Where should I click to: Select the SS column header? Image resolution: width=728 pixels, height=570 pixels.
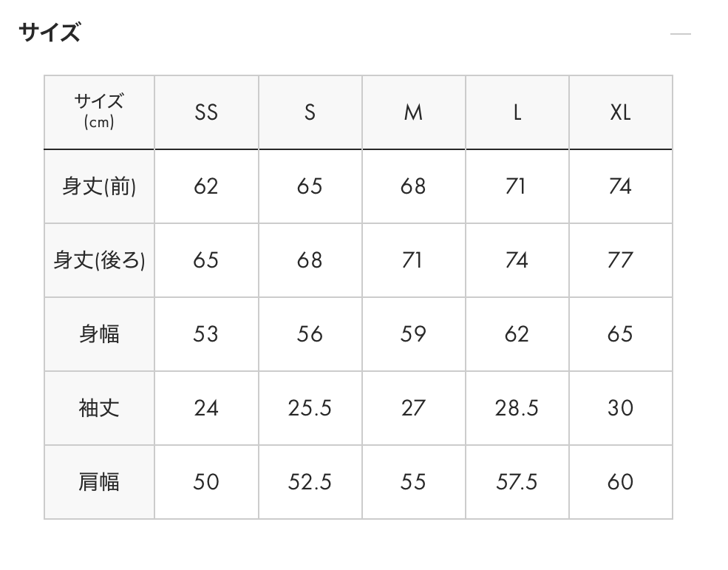[206, 112]
